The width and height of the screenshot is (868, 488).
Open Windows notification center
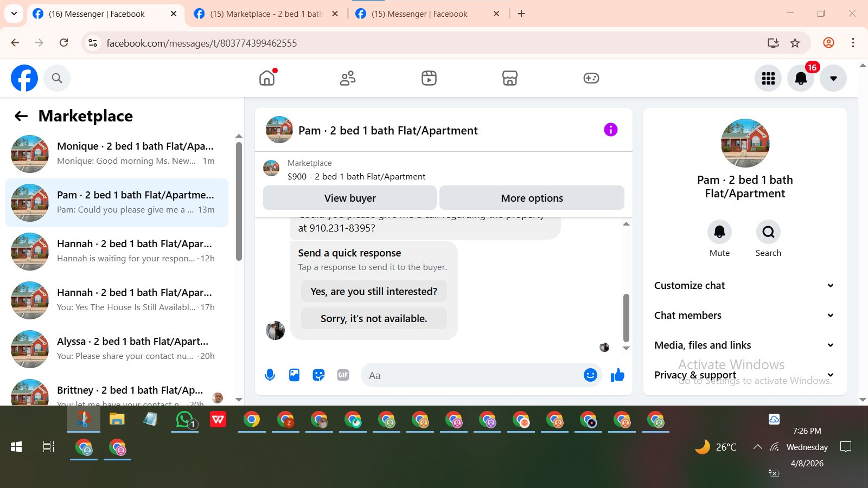tap(846, 447)
